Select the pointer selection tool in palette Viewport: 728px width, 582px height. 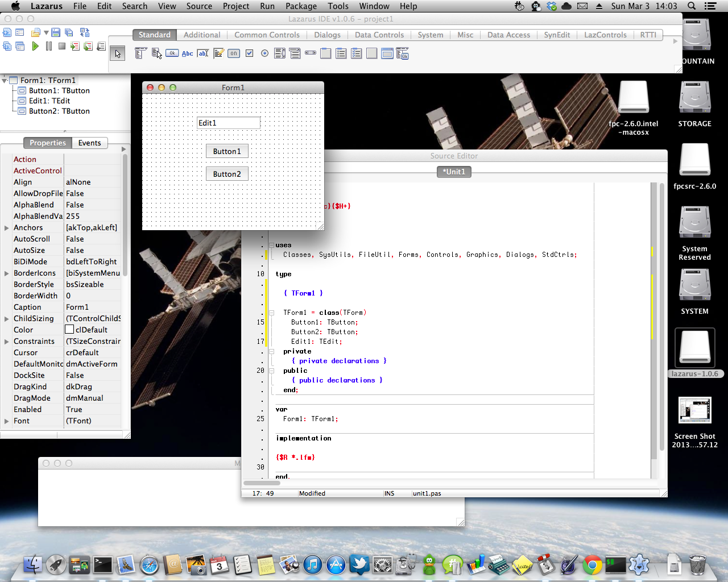(x=118, y=53)
